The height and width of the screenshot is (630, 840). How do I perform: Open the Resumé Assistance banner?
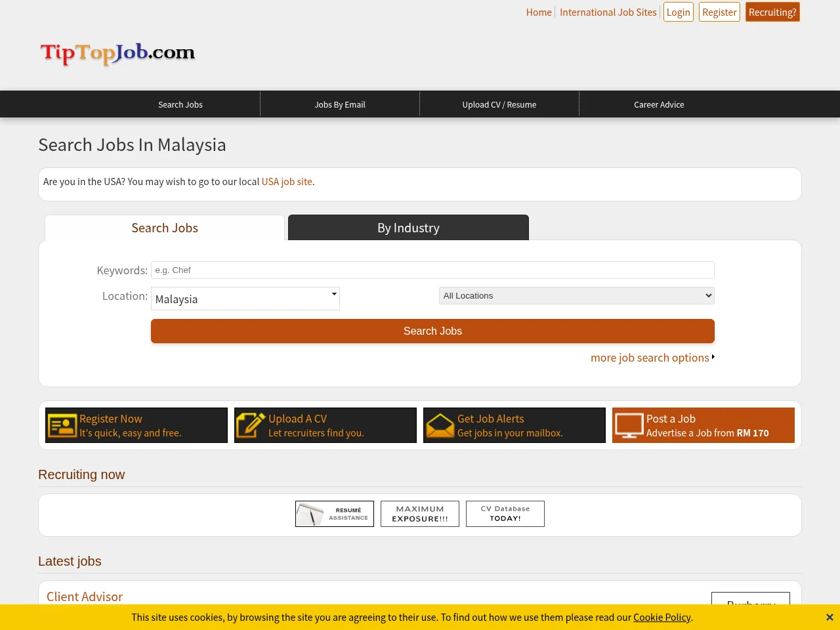[335, 514]
